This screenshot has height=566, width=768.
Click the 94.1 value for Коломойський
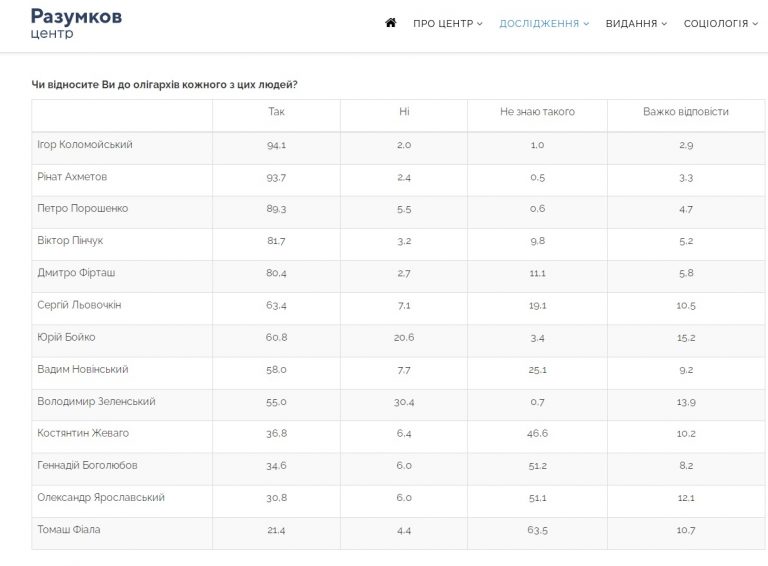coord(276,145)
